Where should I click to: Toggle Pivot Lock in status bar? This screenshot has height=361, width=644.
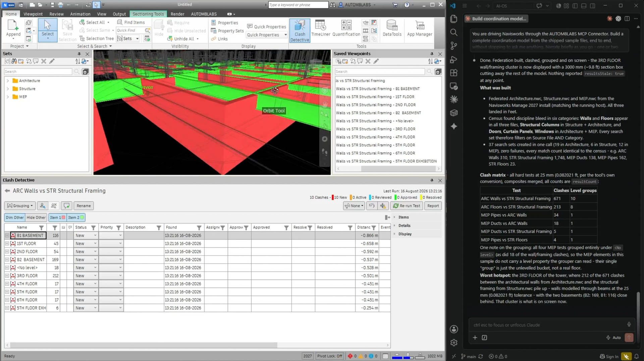[329, 356]
